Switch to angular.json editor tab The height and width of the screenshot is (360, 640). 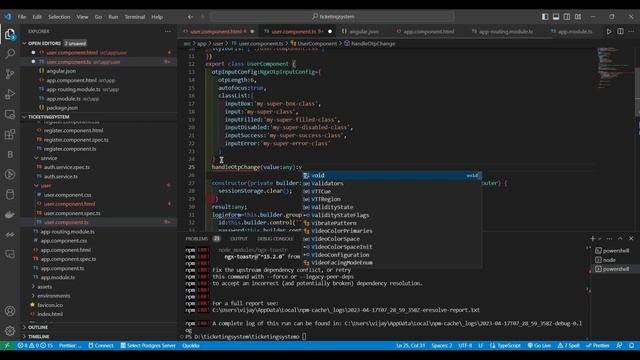(363, 31)
